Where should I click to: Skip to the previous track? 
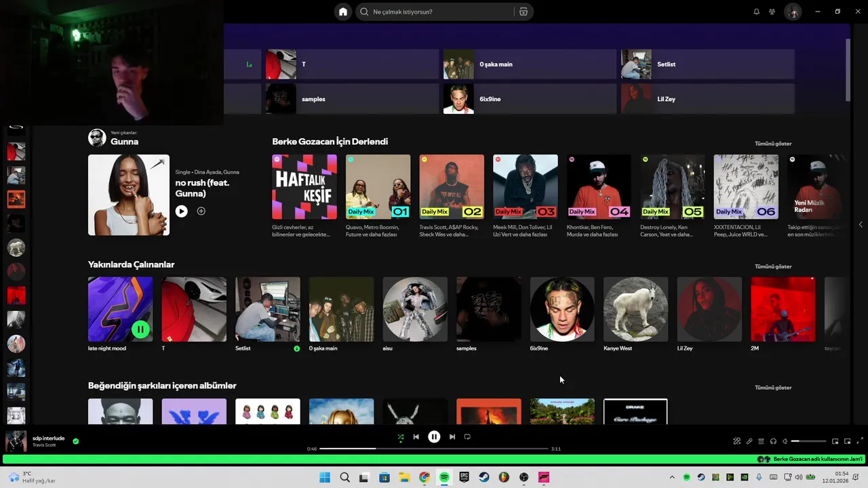[416, 437]
